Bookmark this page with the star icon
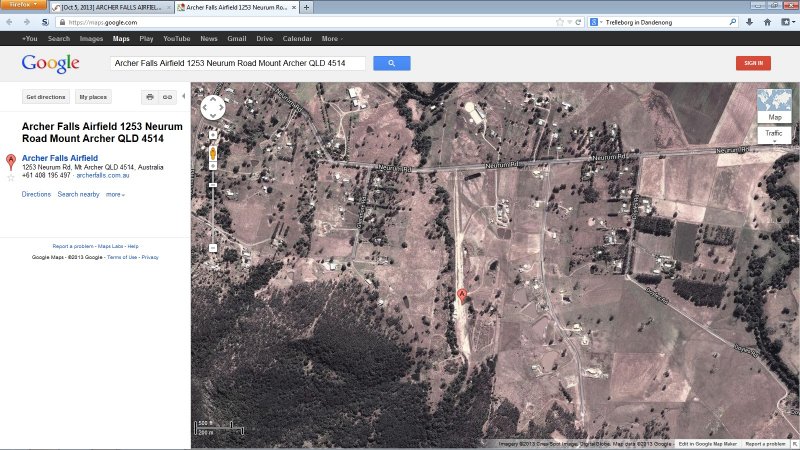This screenshot has width=800, height=450. pyautogui.click(x=560, y=22)
